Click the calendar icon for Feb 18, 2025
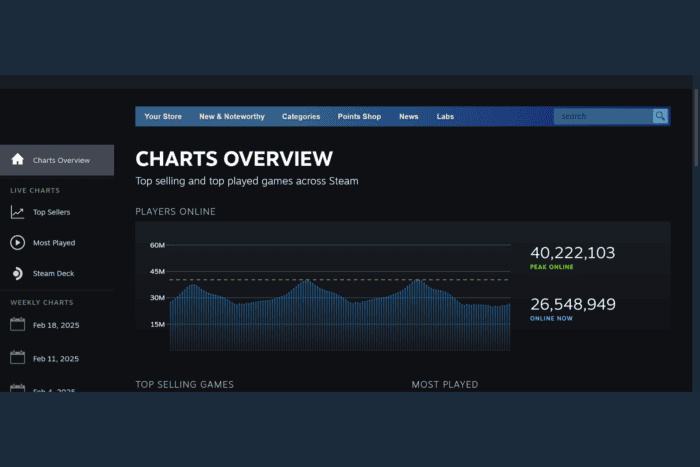Screen dimensions: 700x467 point(17,324)
